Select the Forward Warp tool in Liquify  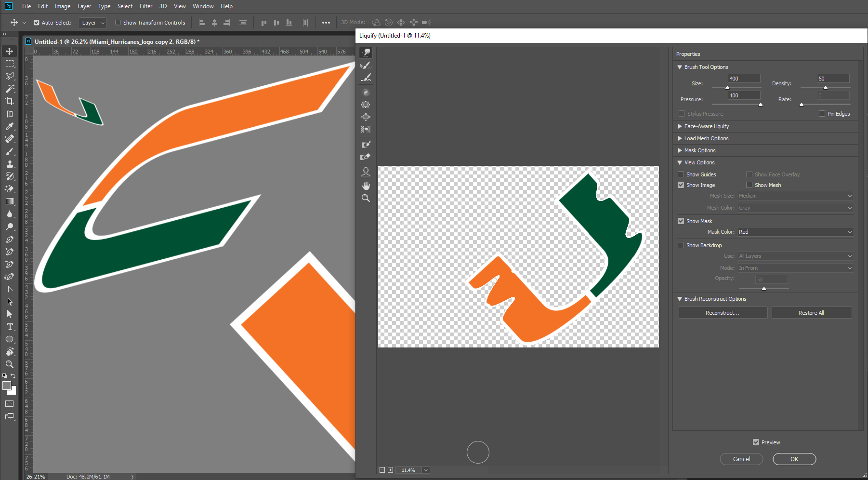click(x=366, y=53)
